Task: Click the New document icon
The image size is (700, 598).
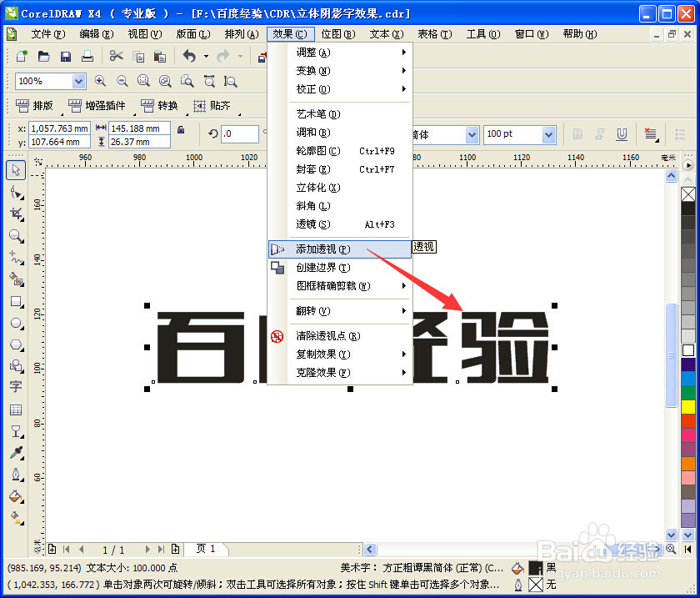Action: click(22, 57)
